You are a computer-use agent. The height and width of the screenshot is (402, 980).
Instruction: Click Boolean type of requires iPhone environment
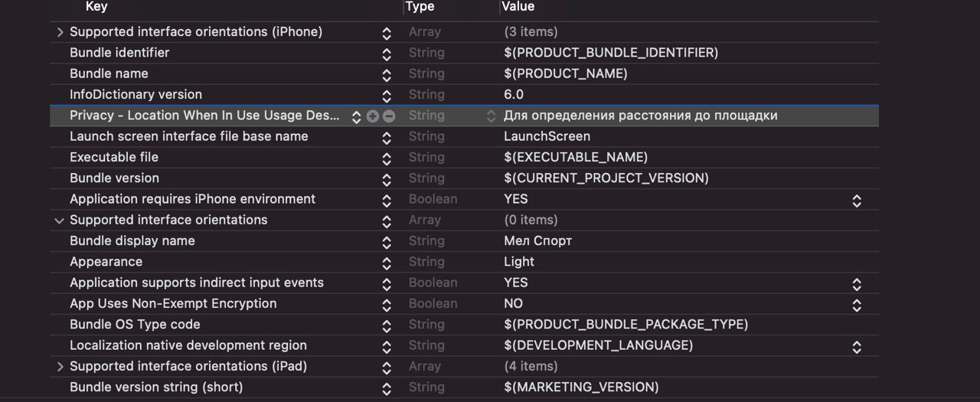coord(433,199)
